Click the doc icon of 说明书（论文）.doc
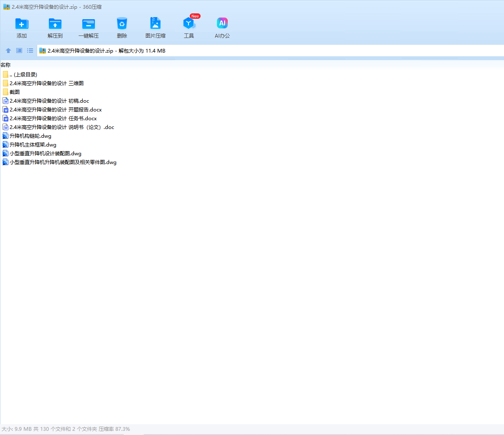Image resolution: width=504 pixels, height=435 pixels. click(5, 127)
